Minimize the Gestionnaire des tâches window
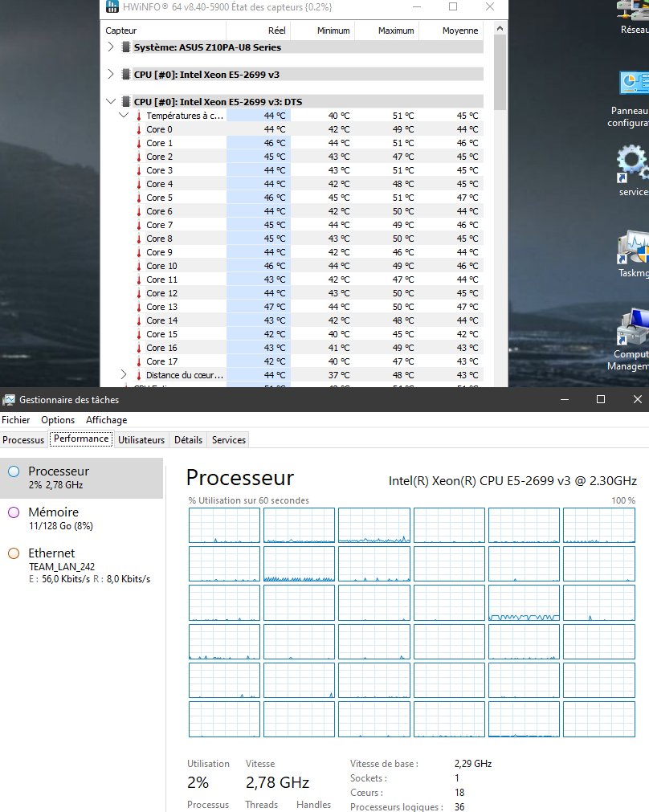 point(565,399)
